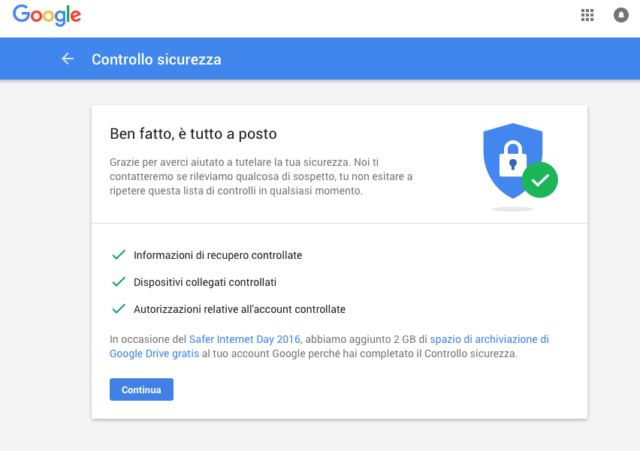Click the 'Controllo sicurezza' header title
640x451 pixels.
coord(156,59)
